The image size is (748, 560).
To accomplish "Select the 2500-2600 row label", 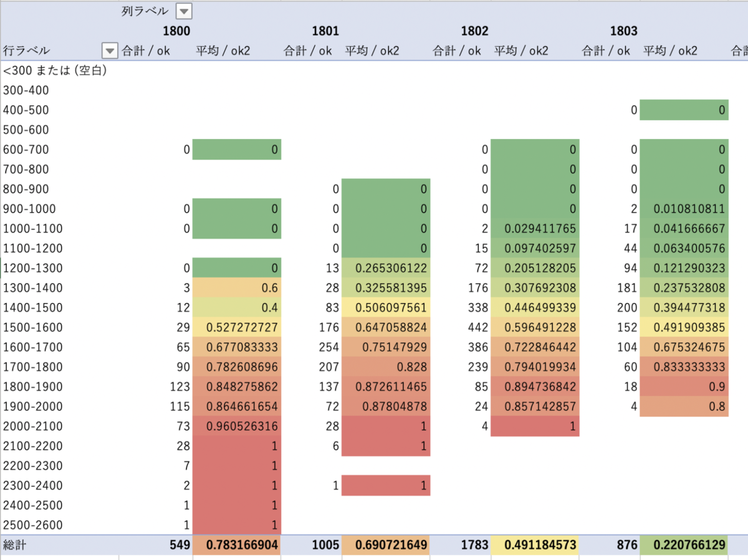I will 33,525.
